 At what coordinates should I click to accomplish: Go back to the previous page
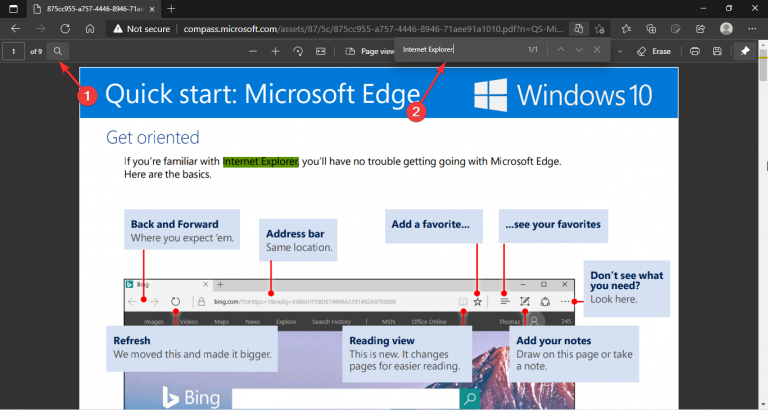click(x=16, y=29)
